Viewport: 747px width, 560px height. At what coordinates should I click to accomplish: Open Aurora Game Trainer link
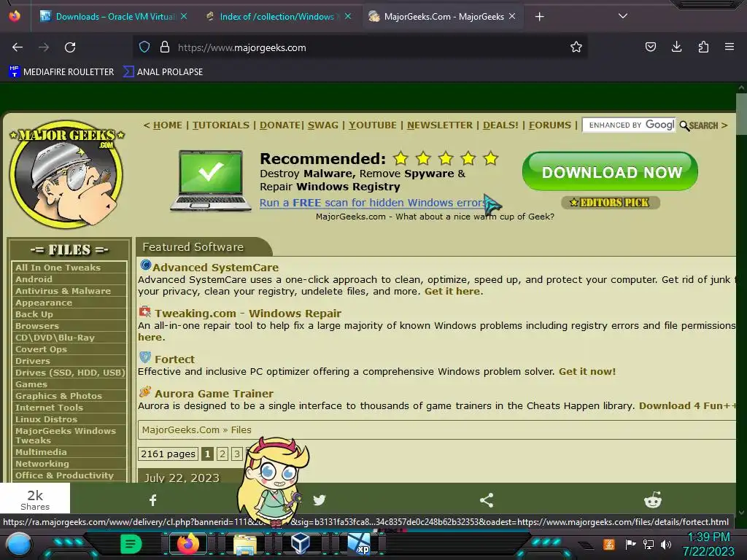tap(214, 394)
